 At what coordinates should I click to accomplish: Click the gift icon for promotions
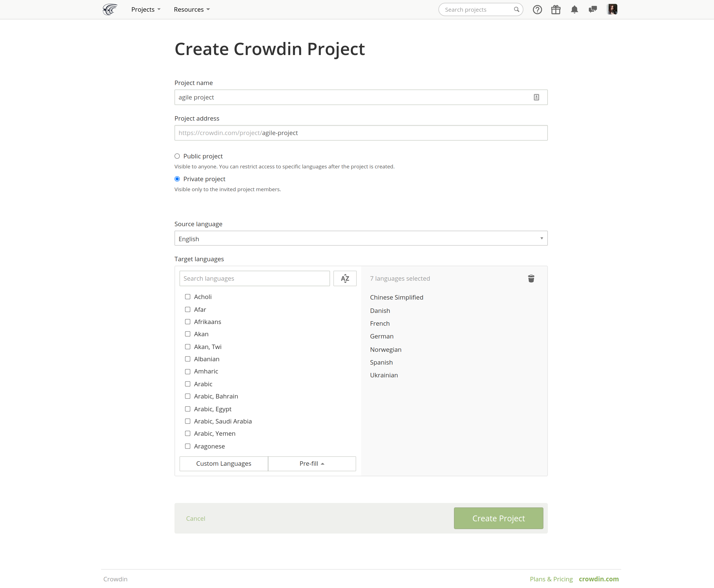[x=556, y=9]
